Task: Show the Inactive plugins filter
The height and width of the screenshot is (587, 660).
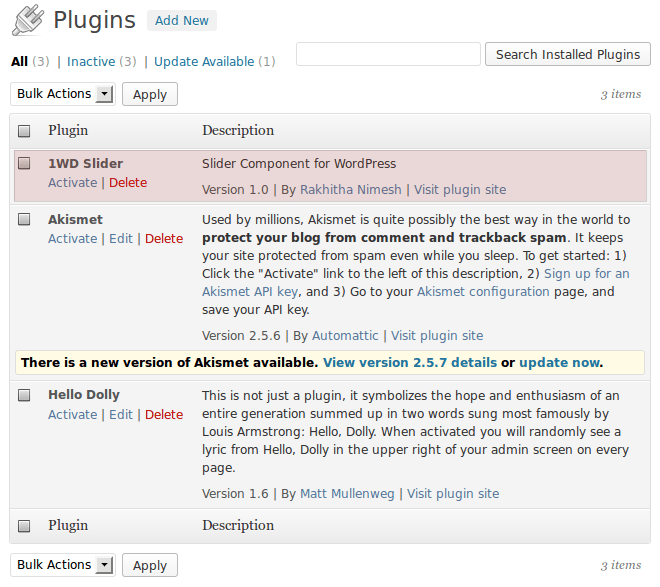Action: [x=91, y=62]
